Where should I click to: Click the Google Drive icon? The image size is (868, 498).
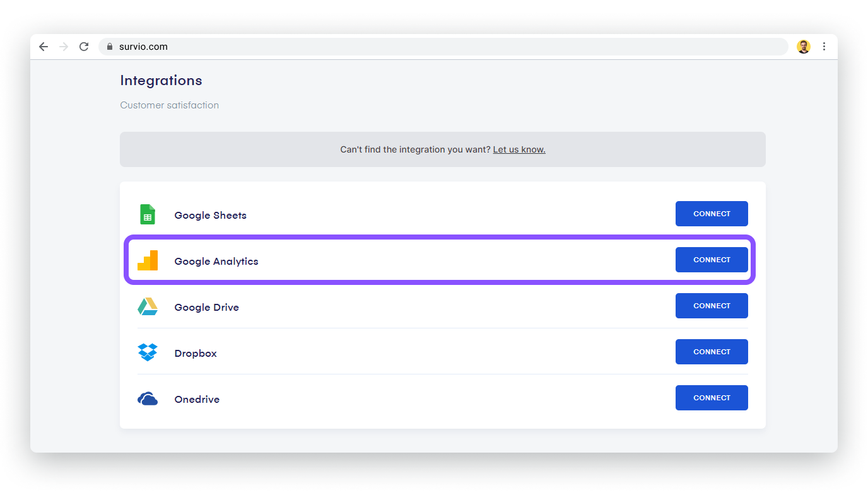point(148,306)
